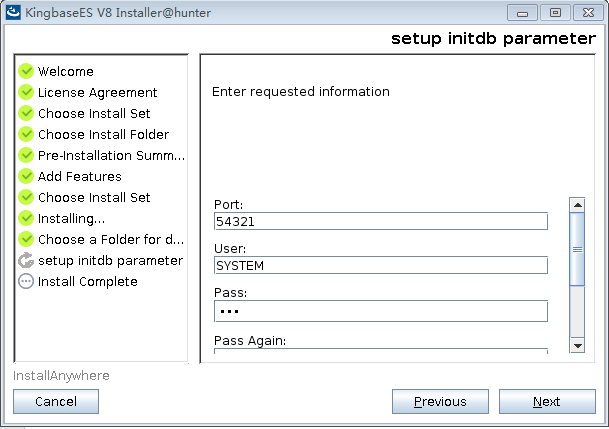Click the vertical scrollbar thumb
This screenshot has width=609, height=429.
(x=576, y=250)
